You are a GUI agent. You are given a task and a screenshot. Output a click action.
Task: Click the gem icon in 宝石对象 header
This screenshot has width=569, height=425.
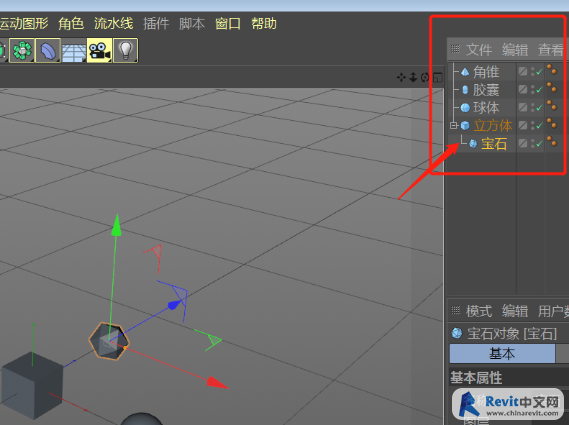[x=457, y=333]
